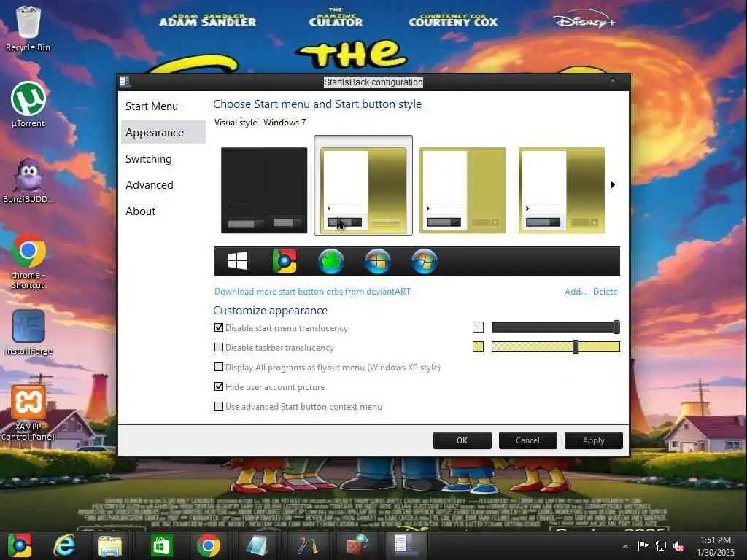
Task: Check Display All programs as flyout menu
Action: tap(219, 367)
